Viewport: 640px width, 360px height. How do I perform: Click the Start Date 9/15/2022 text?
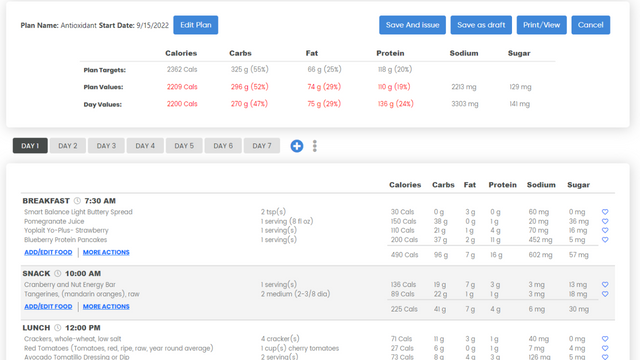[x=134, y=25]
